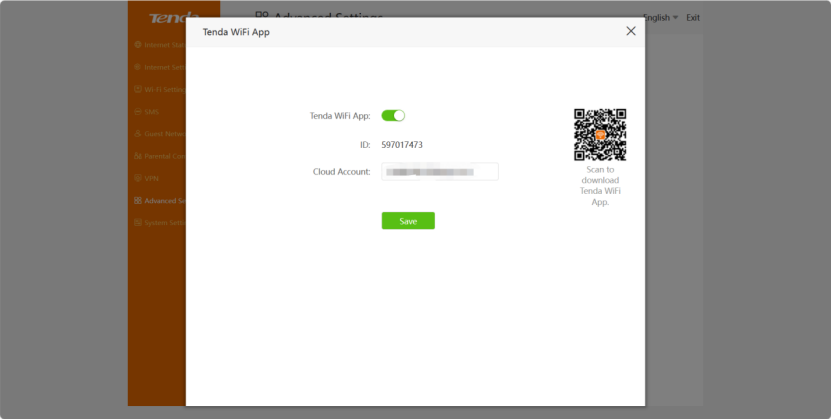Click the Internet Status sidebar icon
Image resolution: width=831 pixels, height=419 pixels.
pyautogui.click(x=137, y=45)
